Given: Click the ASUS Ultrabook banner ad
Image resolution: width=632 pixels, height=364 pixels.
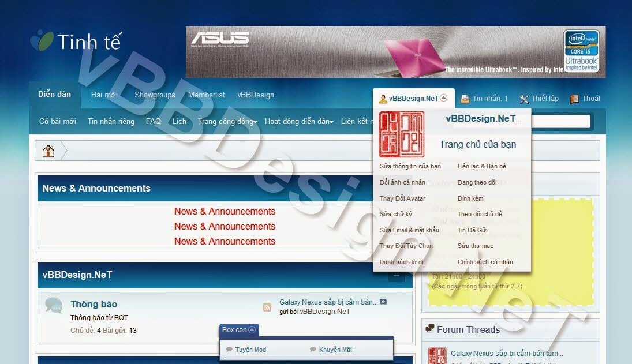Looking at the screenshot, I should click(395, 52).
